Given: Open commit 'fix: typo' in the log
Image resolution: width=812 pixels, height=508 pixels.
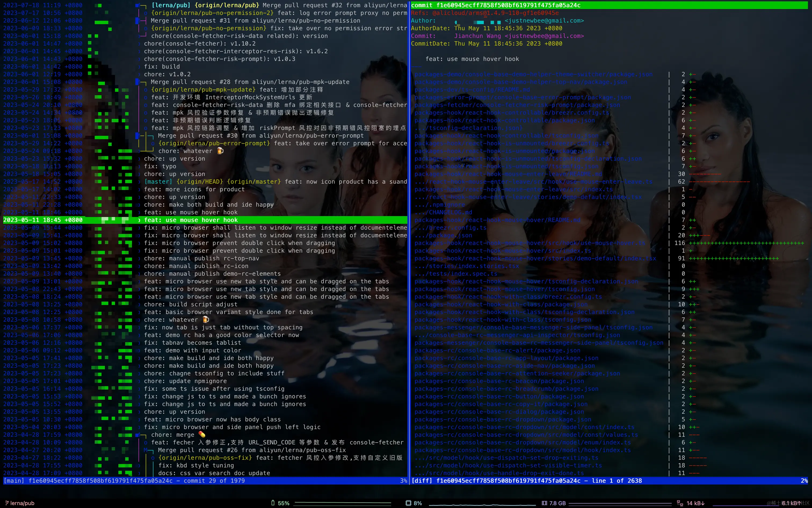Looking at the screenshot, I should (x=160, y=166).
